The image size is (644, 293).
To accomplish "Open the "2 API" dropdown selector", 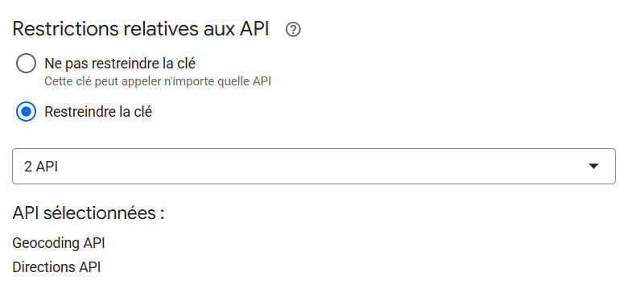I will coord(314,166).
